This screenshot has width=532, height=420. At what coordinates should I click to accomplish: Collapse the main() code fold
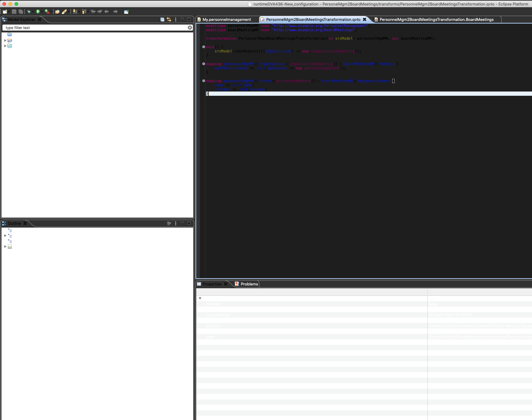[x=204, y=47]
